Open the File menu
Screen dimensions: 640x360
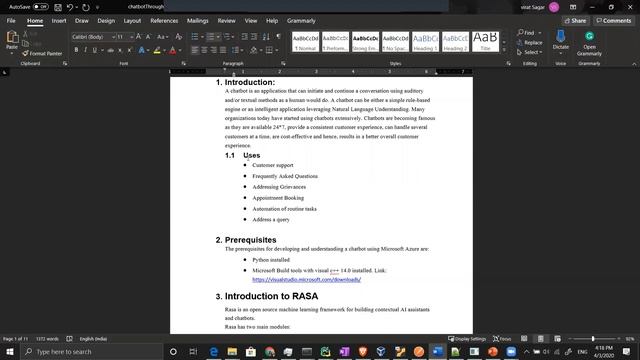11,21
